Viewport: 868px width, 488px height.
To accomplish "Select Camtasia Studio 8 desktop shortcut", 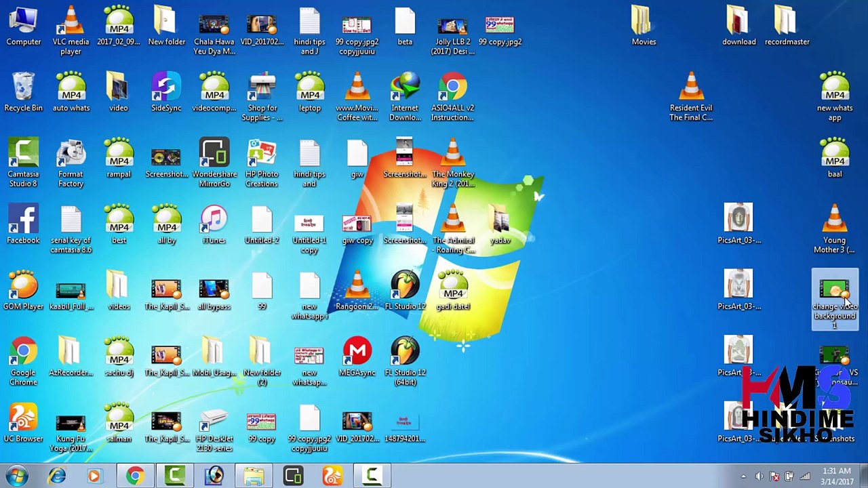I will [23, 163].
